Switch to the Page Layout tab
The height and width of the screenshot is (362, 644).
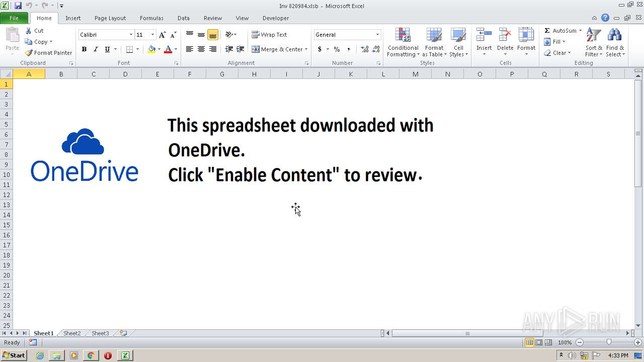pyautogui.click(x=110, y=18)
